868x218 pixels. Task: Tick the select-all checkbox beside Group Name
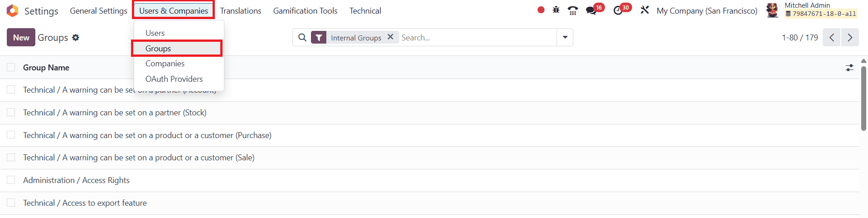point(11,67)
